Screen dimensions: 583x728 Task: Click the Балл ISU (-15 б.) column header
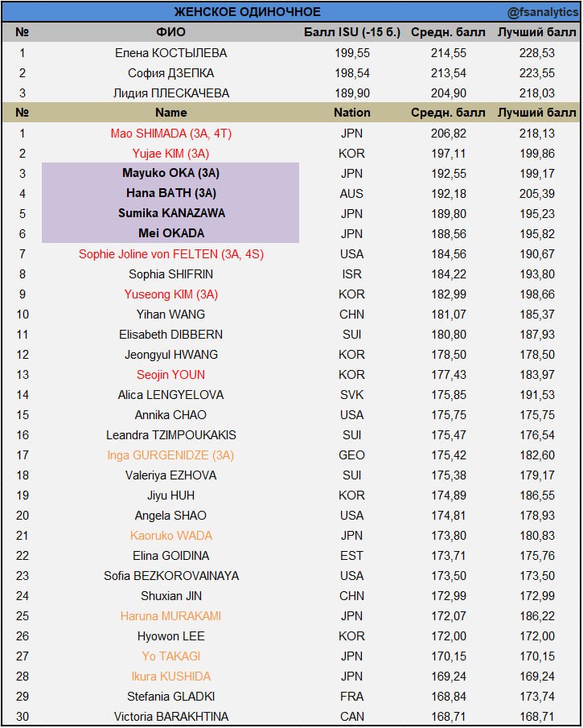tap(352, 32)
